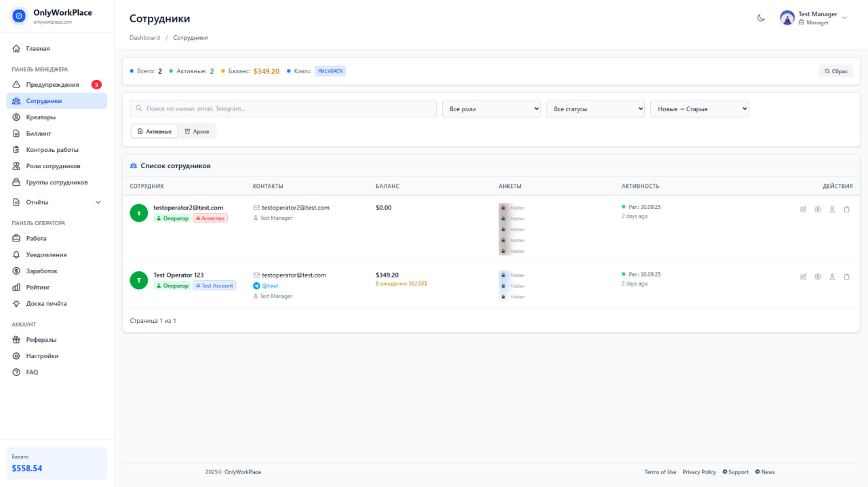Click the clipboard icon for Test Operator 123
Image resolution: width=868 pixels, height=487 pixels.
pyautogui.click(x=846, y=277)
